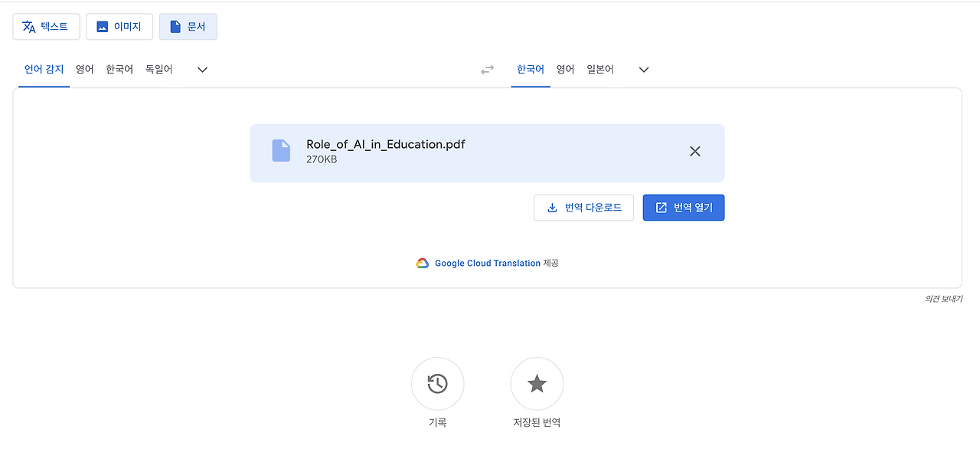Select 한국어 in the source language row
This screenshot has height=459, width=980.
pyautogui.click(x=119, y=69)
